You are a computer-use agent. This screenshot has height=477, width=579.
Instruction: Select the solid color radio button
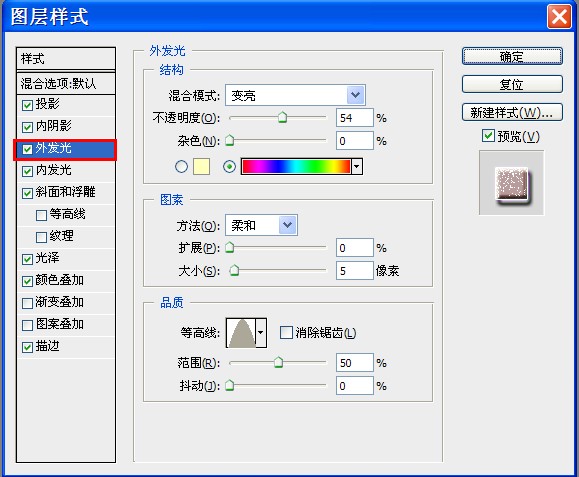pos(181,167)
